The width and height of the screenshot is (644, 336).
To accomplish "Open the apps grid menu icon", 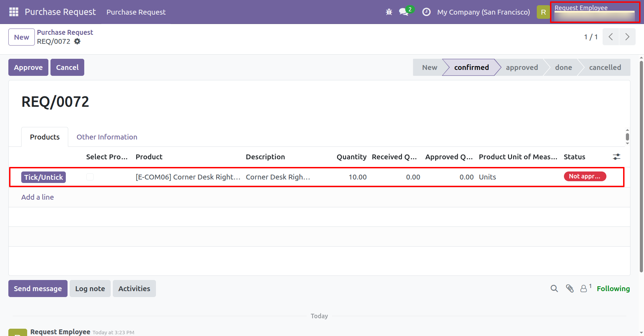I will click(x=14, y=12).
